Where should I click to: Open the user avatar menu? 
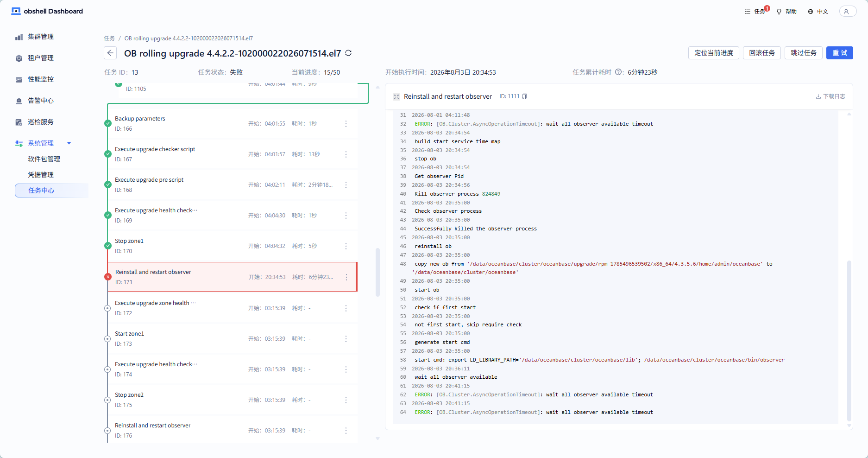[x=847, y=11]
